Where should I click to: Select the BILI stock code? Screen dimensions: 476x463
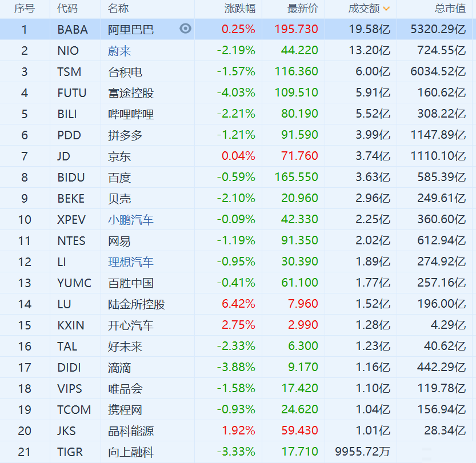[x=67, y=114]
